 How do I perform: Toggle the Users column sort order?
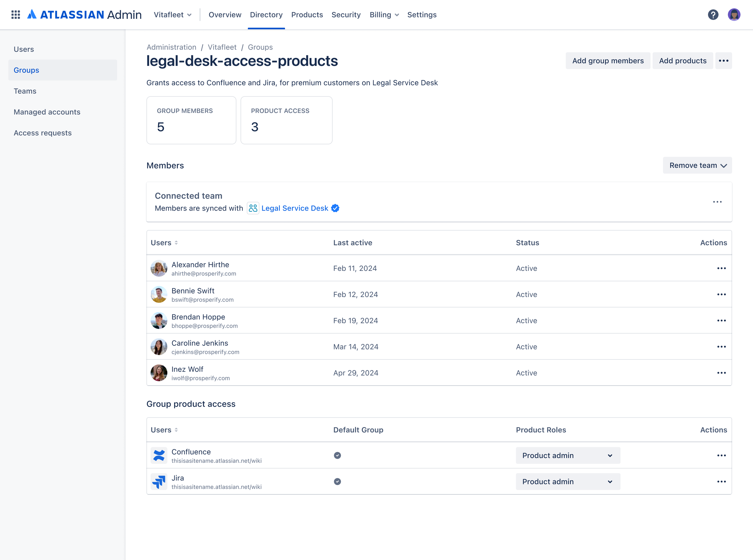[177, 242]
